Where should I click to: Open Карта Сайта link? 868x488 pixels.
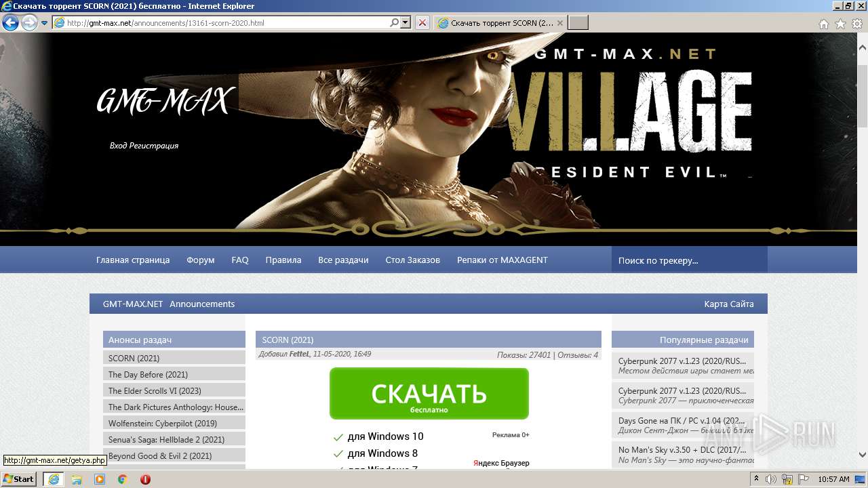click(x=729, y=304)
